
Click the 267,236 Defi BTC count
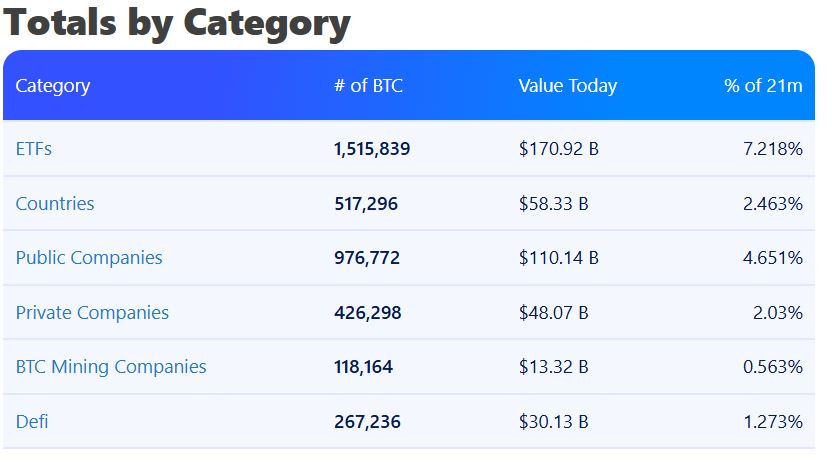(367, 422)
